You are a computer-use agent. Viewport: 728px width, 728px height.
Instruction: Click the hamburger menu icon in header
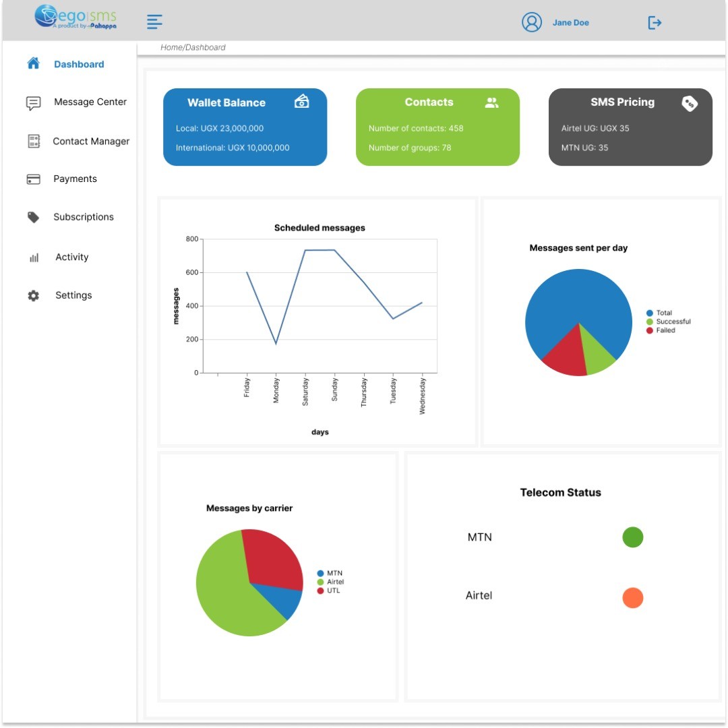[x=155, y=22]
